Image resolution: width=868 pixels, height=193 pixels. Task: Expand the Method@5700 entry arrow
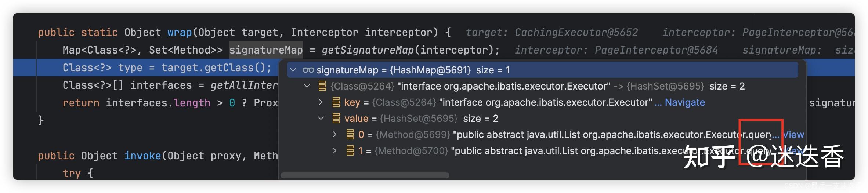(334, 150)
